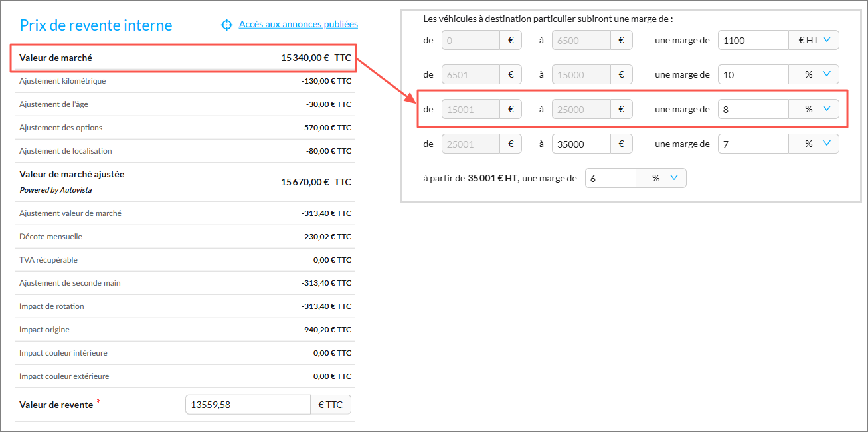This screenshot has height=432, width=868.
Task: Open the % unit dropdown for margin 8
Action: pyautogui.click(x=814, y=109)
